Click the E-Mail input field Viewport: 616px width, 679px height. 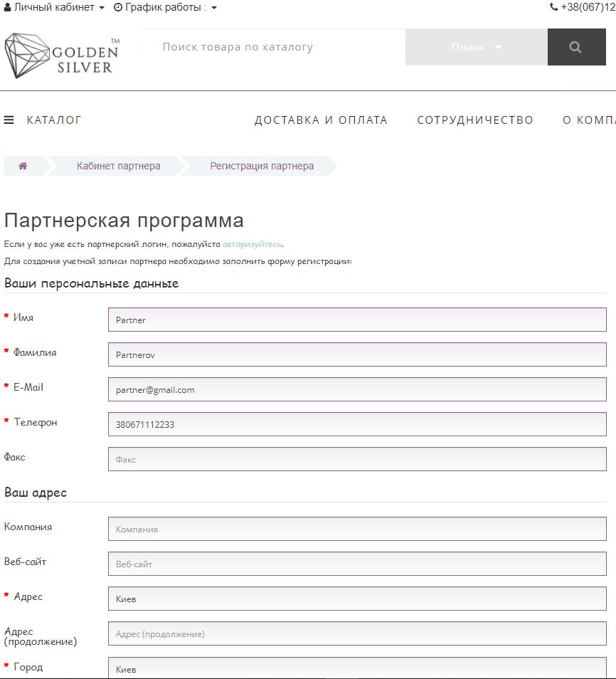pyautogui.click(x=357, y=389)
